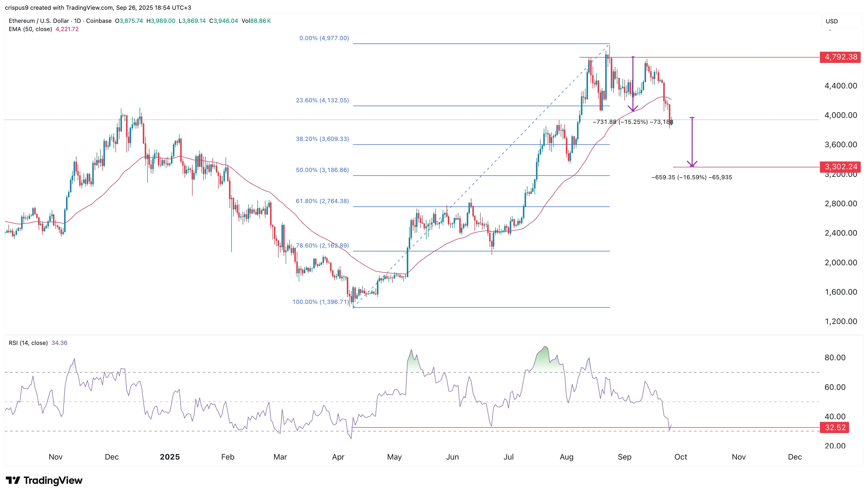
Task: Select the EMA (50, close) indicator legend
Action: [x=30, y=29]
